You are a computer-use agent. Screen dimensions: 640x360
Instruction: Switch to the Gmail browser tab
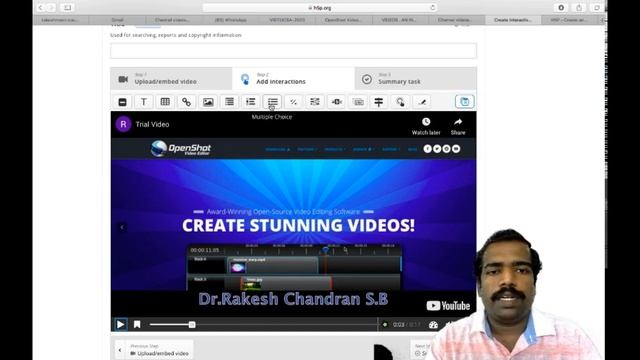118,20
